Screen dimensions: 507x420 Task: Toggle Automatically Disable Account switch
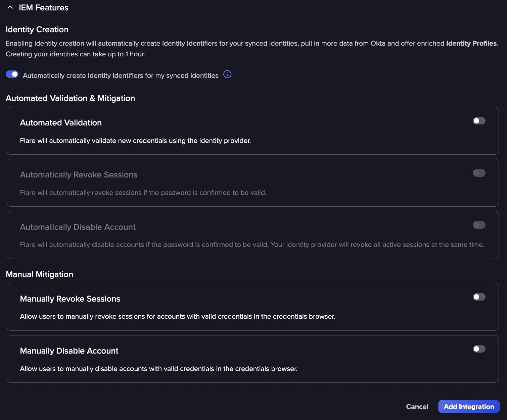point(479,225)
